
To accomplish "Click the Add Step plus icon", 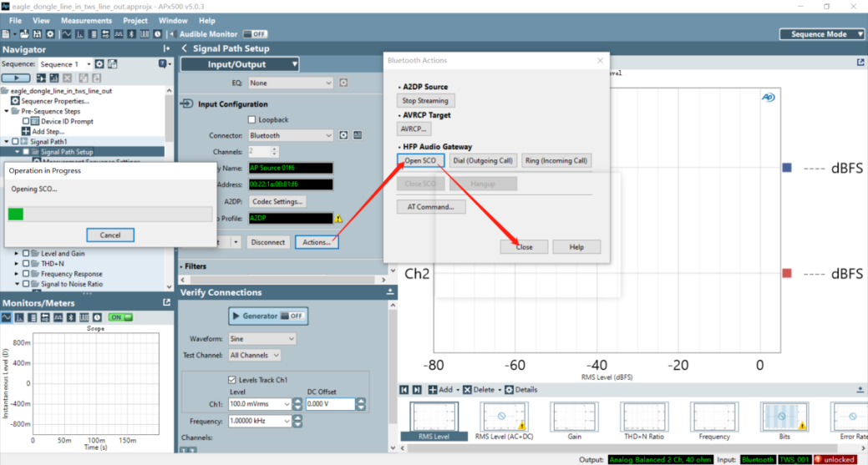I will click(x=25, y=132).
